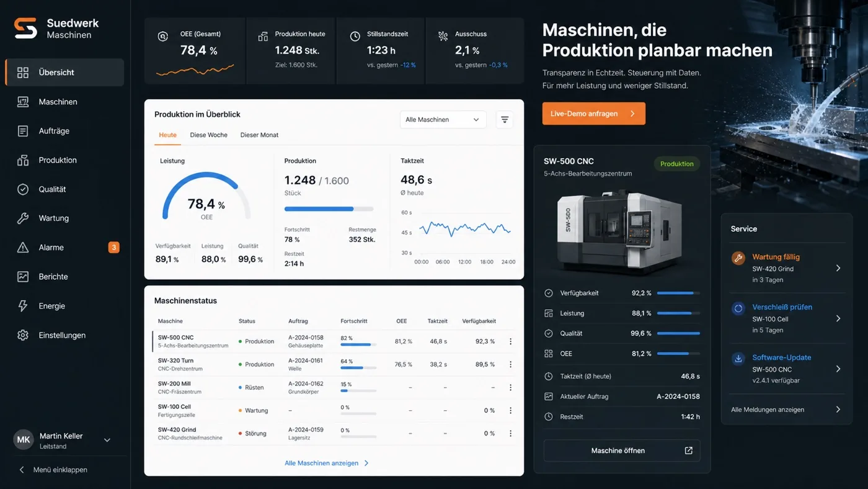Click the three-dot menu for SW-100 Cell row

[x=510, y=410]
